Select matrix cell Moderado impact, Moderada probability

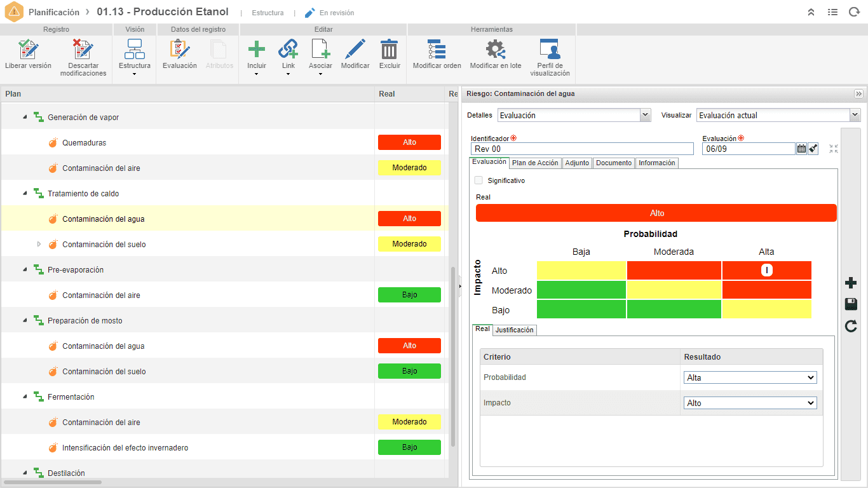[x=674, y=290]
